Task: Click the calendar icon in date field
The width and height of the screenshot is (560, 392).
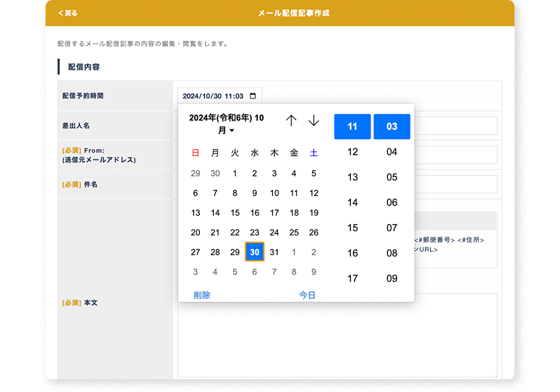Action: click(x=253, y=96)
